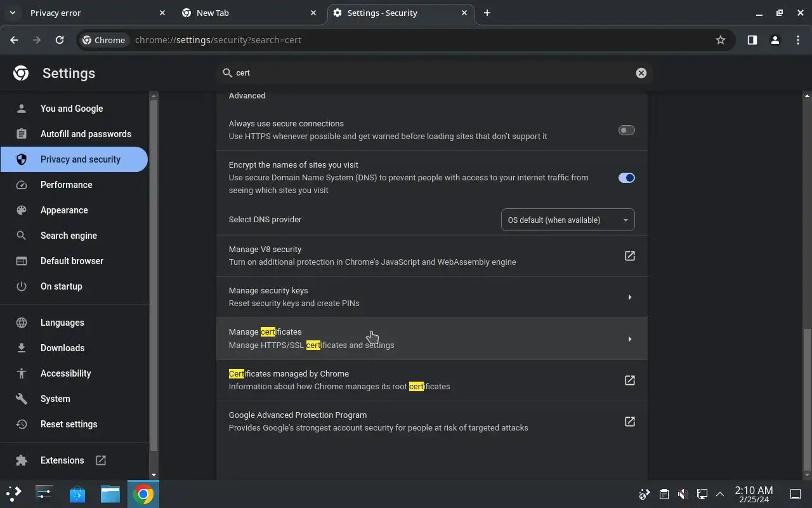Click the Chrome logo next to Settings

[x=21, y=73]
